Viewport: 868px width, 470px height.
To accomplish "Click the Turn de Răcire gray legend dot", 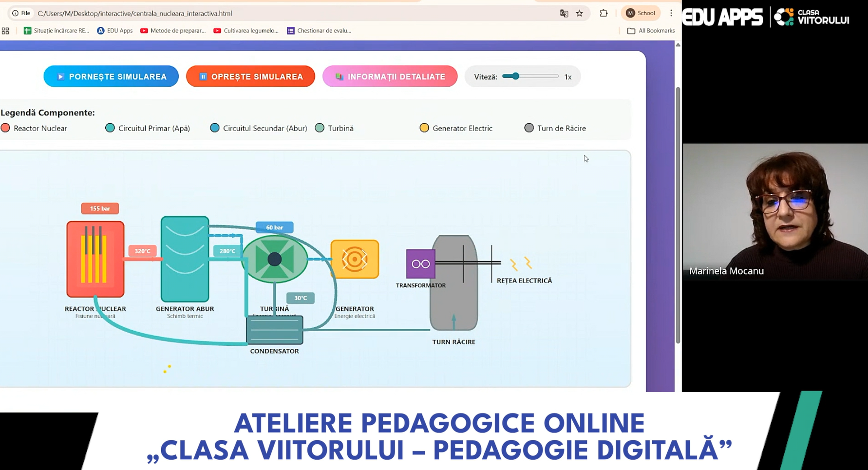I will (529, 128).
